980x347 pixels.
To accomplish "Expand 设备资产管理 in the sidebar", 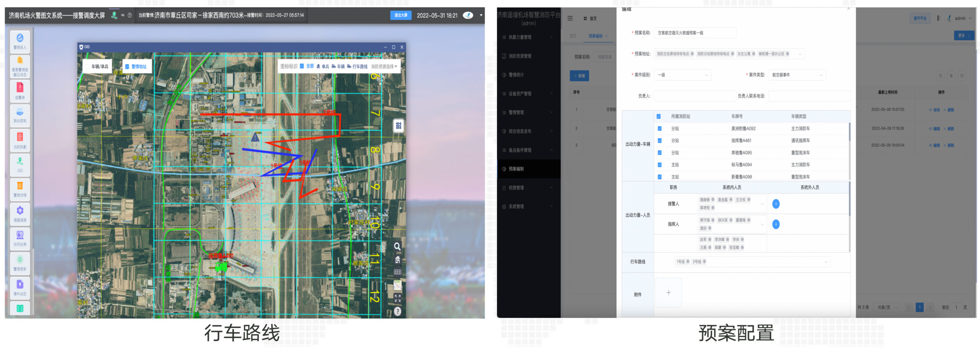I will (529, 93).
